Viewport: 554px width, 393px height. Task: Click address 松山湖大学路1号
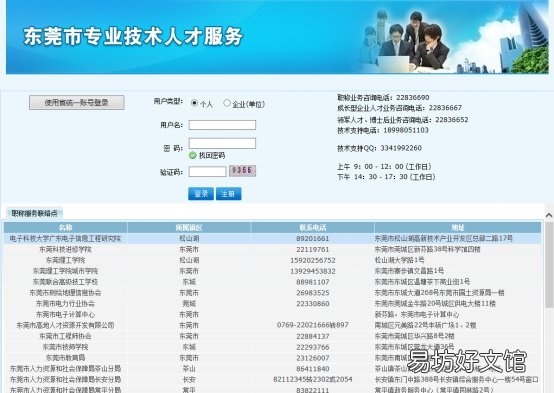[399, 260]
